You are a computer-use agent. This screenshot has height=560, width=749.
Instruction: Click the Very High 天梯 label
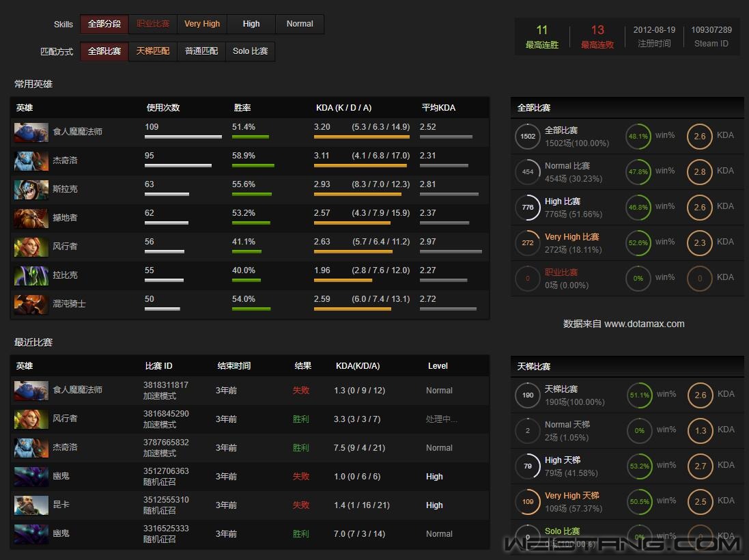(571, 496)
